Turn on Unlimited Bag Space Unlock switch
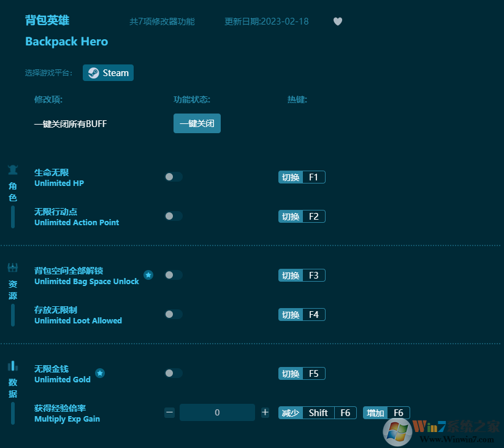 174,275
